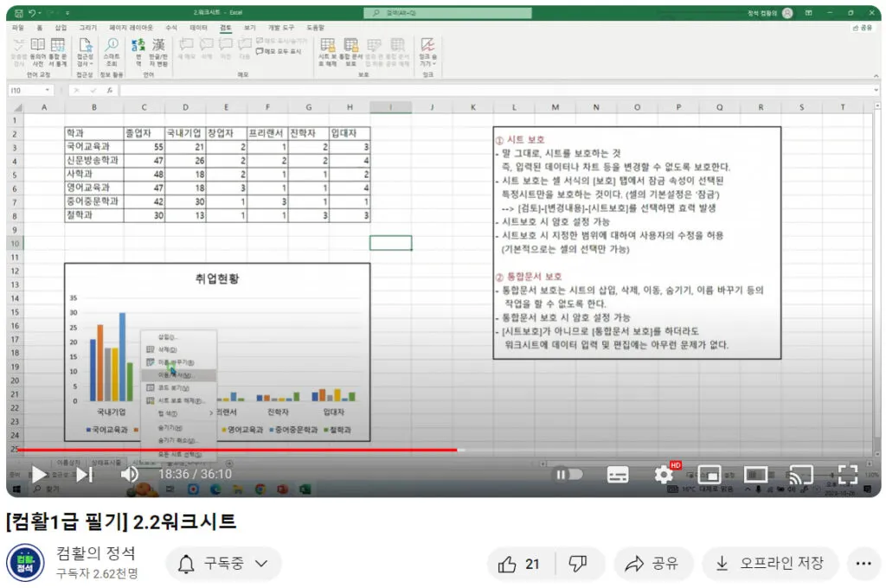Click 오프라인 저장 download button

[x=770, y=564]
